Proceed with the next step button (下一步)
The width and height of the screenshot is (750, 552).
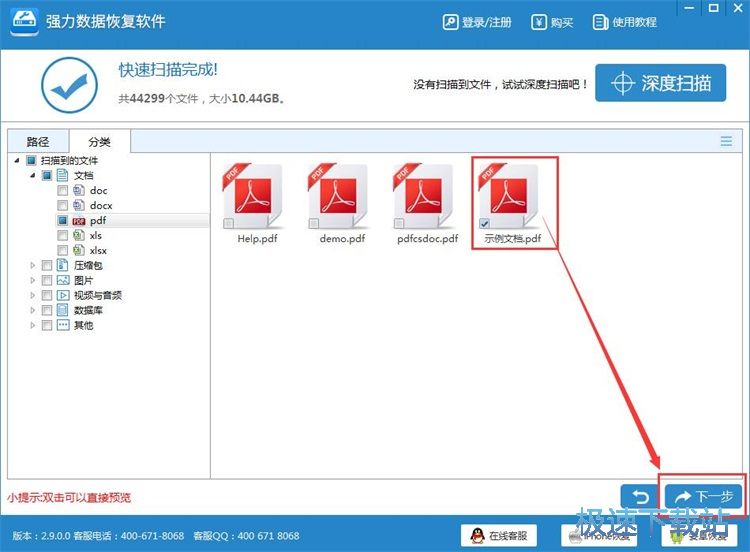[703, 497]
